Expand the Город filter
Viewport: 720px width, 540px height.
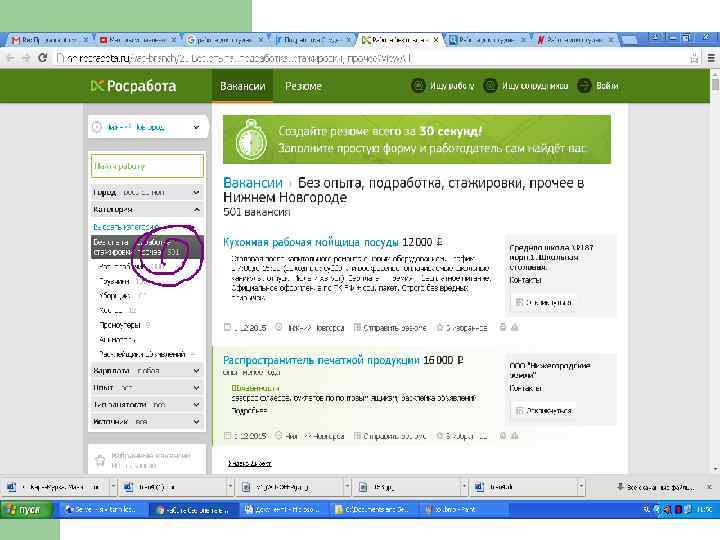click(147, 192)
